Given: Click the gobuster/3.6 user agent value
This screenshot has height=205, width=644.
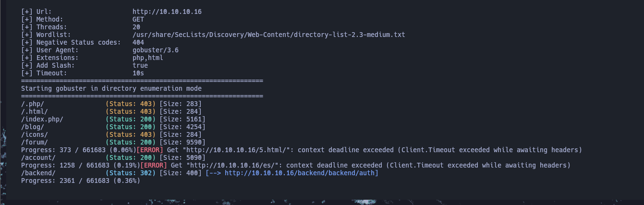Looking at the screenshot, I should click(152, 50).
